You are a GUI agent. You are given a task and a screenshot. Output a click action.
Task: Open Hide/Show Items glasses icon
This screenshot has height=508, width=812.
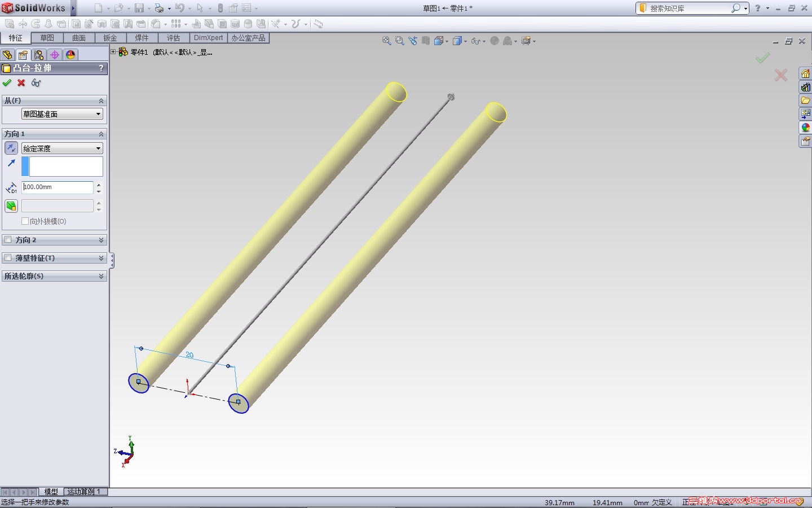tap(476, 41)
